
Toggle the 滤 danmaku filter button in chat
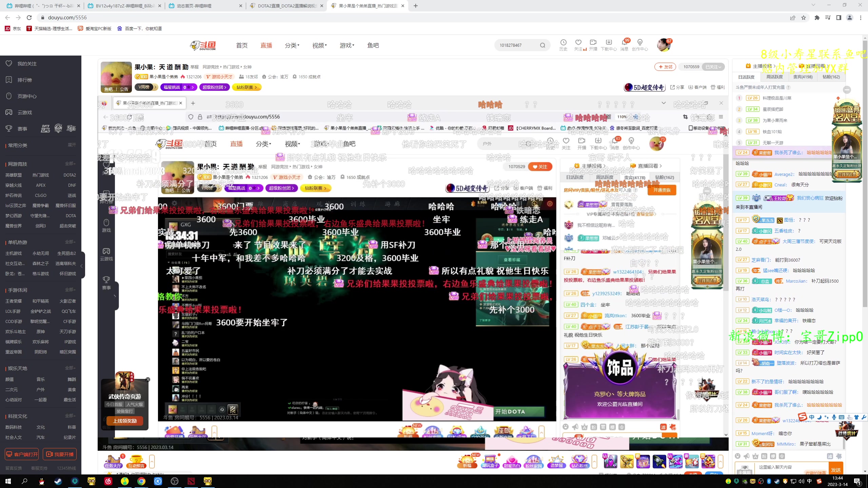(830, 456)
